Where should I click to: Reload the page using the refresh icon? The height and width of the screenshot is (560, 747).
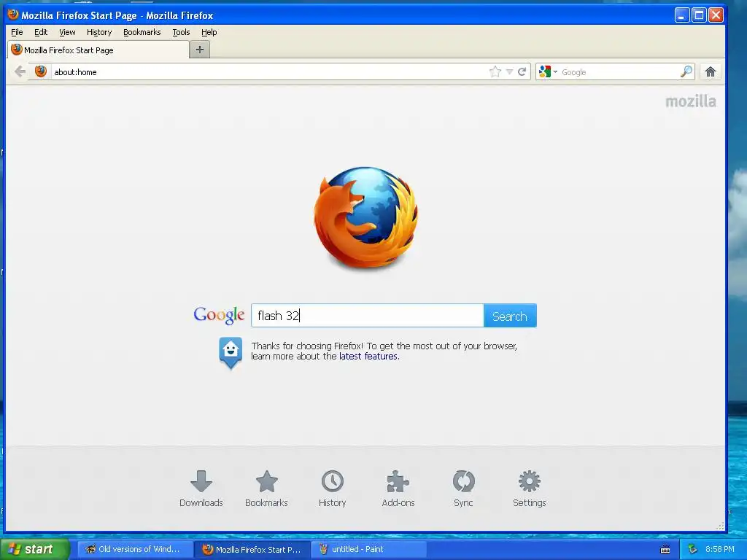[x=522, y=72]
